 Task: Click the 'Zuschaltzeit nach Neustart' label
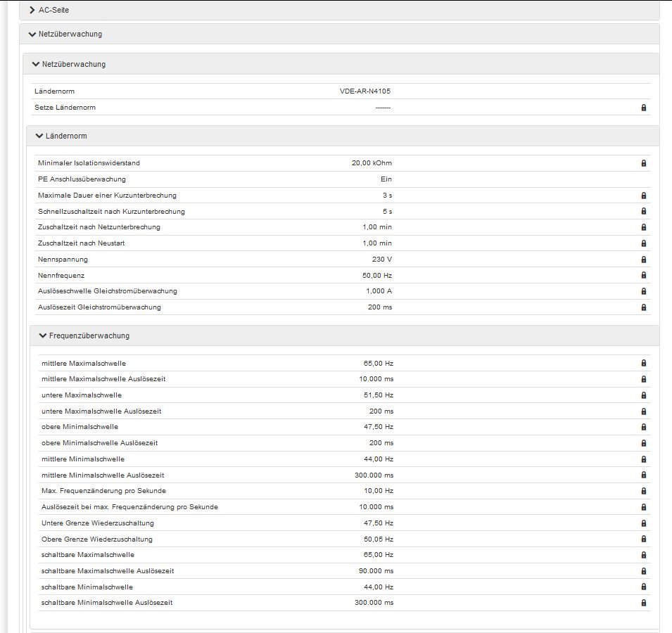82,243
